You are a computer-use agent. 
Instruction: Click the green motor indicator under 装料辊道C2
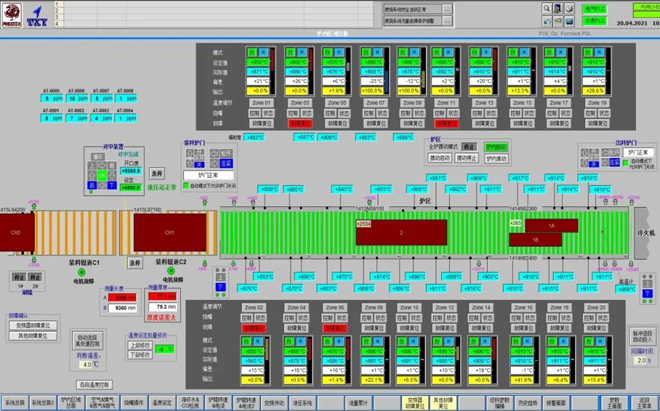(170, 270)
